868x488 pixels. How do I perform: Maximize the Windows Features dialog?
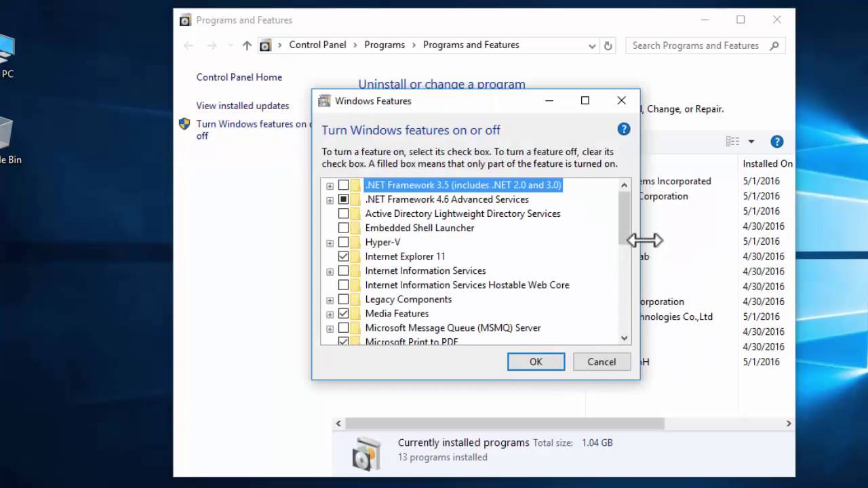coord(585,100)
